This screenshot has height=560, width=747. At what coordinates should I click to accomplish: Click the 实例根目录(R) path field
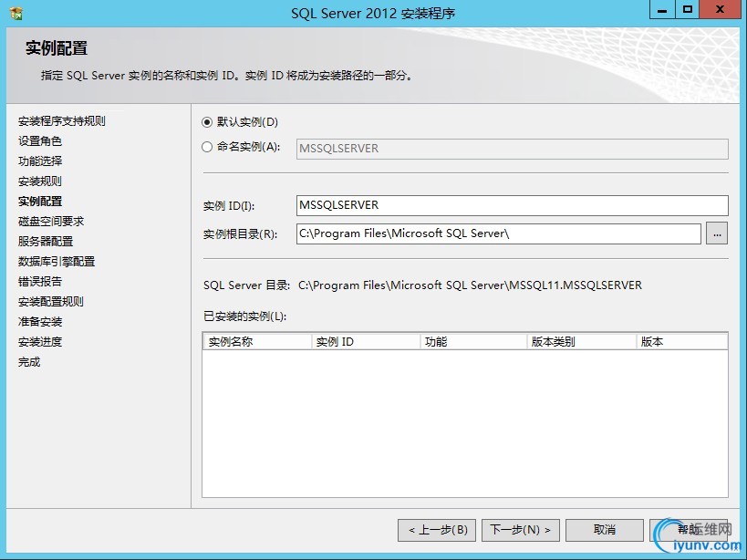coord(498,233)
